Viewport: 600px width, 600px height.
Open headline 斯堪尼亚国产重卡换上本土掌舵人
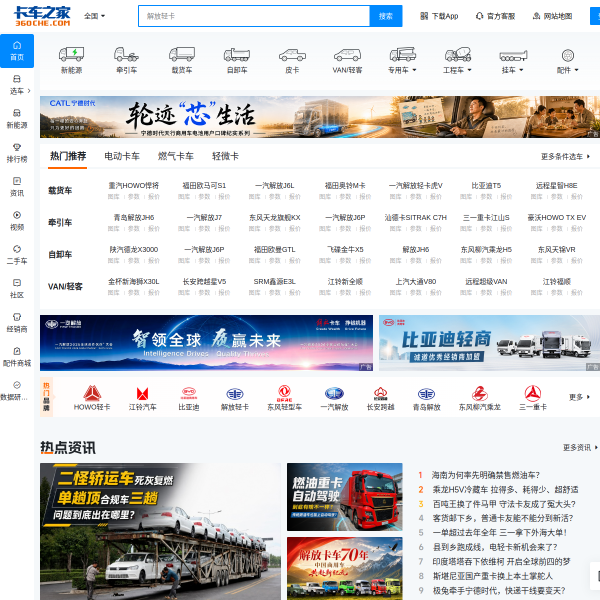tap(492, 576)
